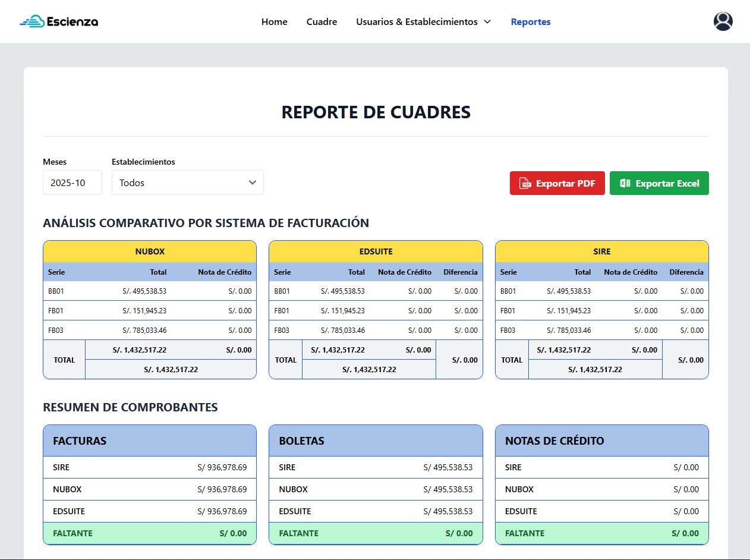The height and width of the screenshot is (560, 750).
Task: Click the BOLETAS summary card header
Action: pyautogui.click(x=376, y=441)
